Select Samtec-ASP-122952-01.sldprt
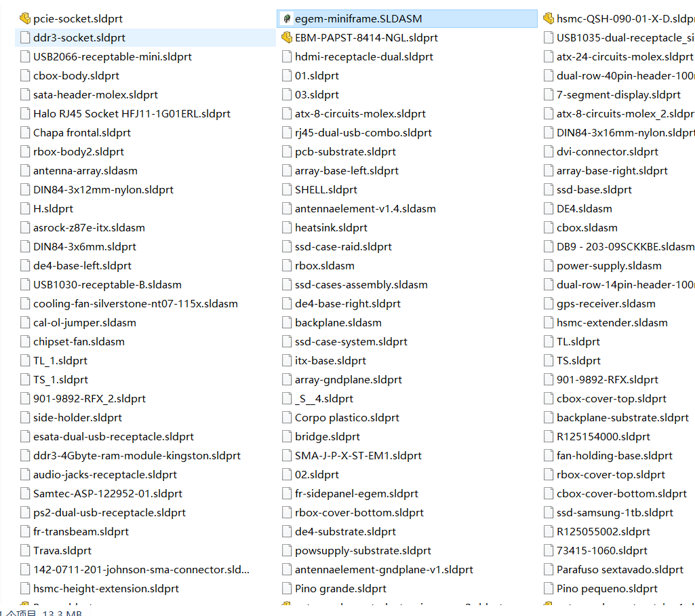695x616 pixels. click(x=108, y=494)
